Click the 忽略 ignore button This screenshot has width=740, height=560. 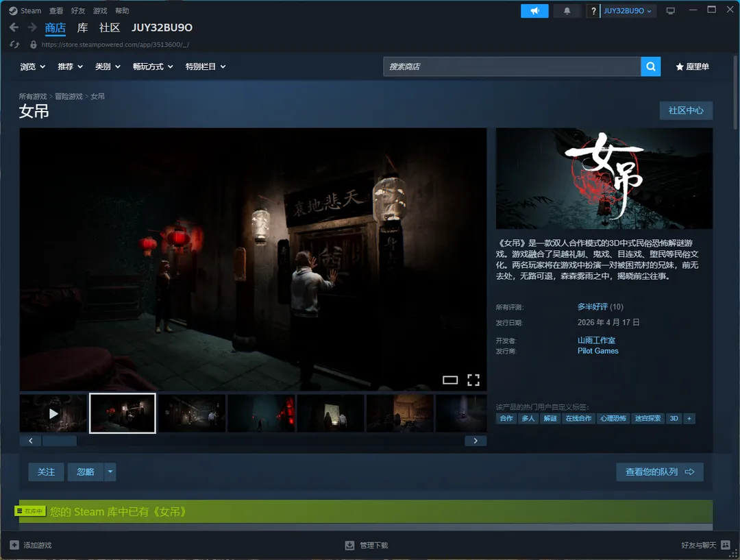click(x=86, y=472)
